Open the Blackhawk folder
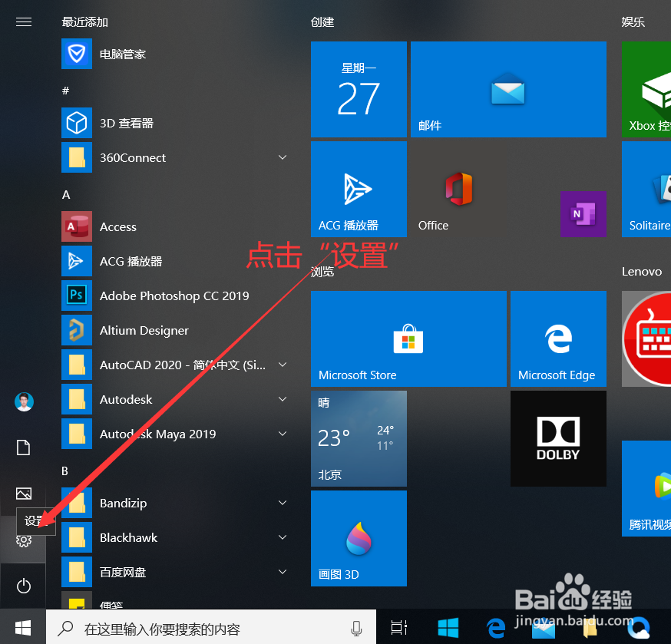 pos(176,537)
